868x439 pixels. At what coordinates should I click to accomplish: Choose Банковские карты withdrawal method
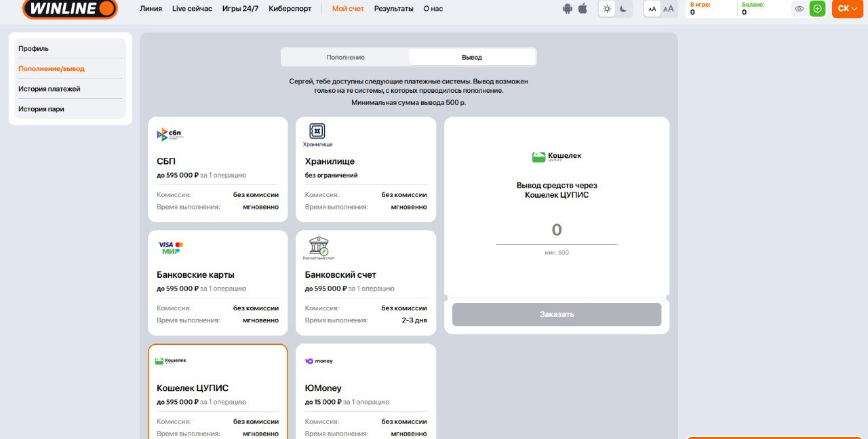(x=218, y=282)
